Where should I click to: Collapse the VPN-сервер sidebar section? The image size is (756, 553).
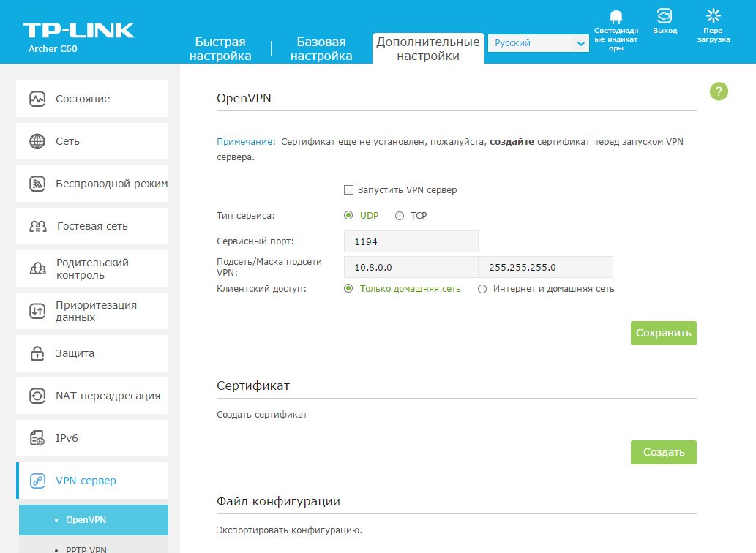tap(92, 481)
